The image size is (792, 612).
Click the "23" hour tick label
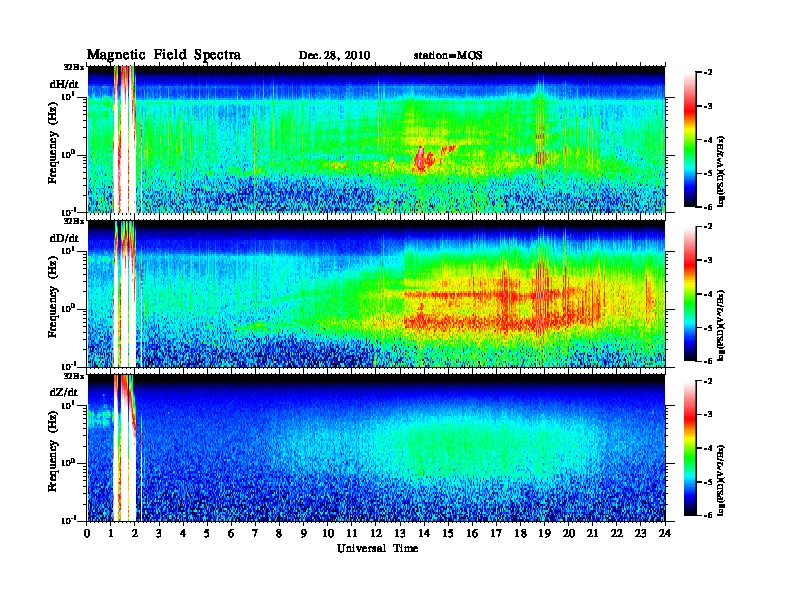coord(641,533)
